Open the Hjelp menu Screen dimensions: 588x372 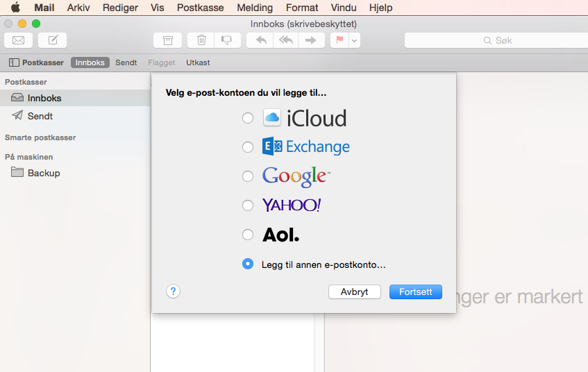tap(380, 8)
